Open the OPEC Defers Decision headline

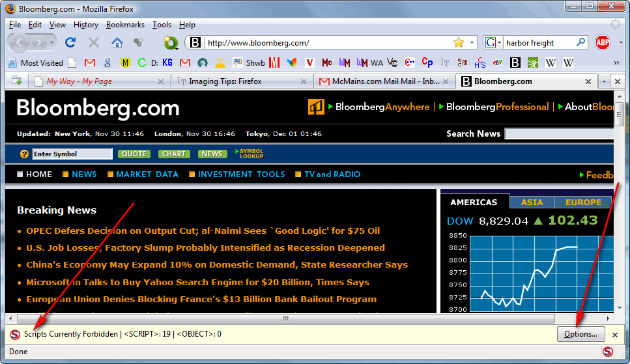click(x=203, y=231)
